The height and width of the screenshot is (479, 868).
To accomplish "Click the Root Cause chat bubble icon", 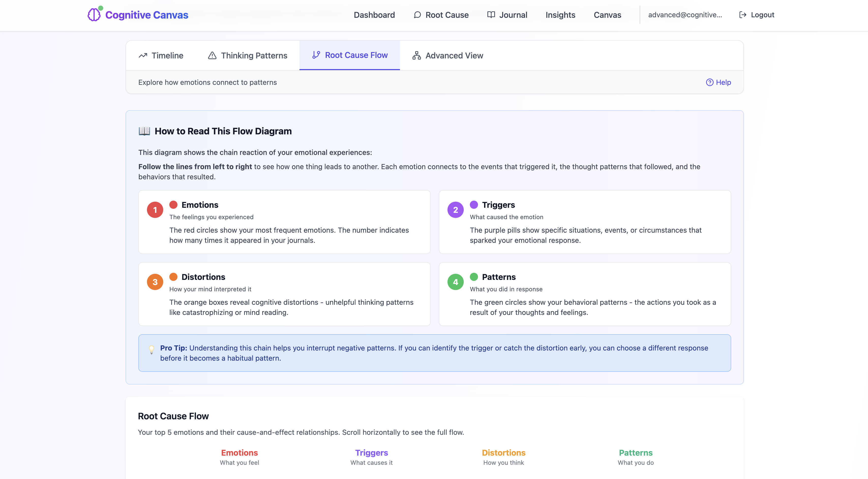I will coord(417,15).
